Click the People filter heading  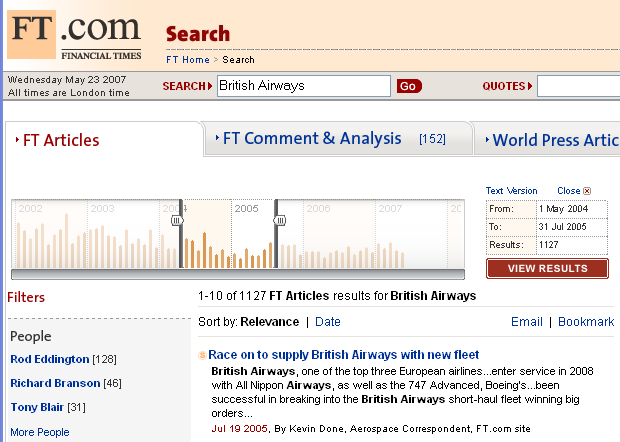tap(31, 336)
